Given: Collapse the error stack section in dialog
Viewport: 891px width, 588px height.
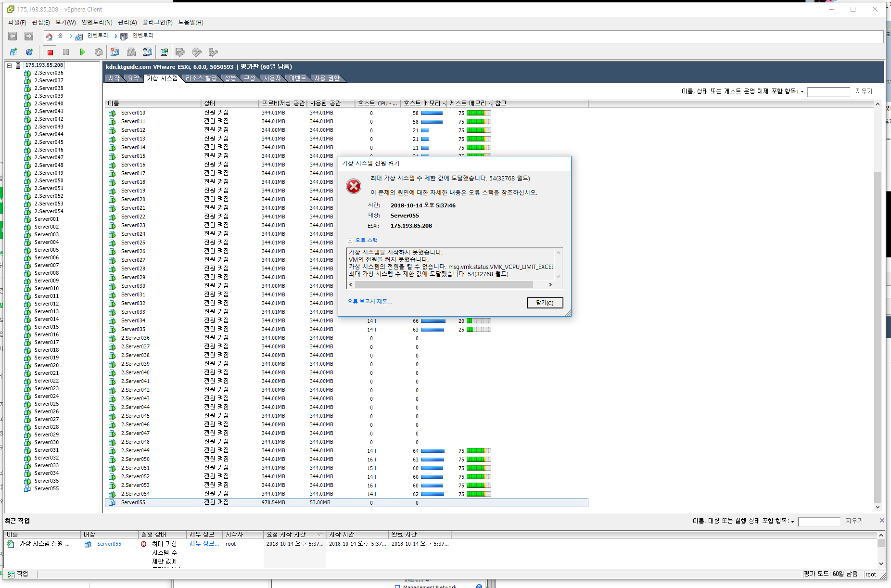Looking at the screenshot, I should pyautogui.click(x=350, y=241).
